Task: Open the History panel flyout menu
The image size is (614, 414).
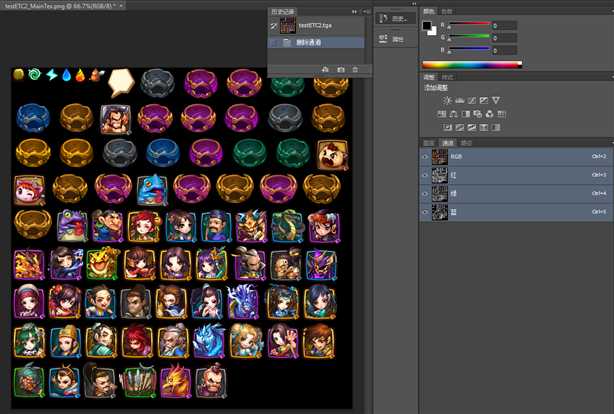Action: [x=367, y=12]
